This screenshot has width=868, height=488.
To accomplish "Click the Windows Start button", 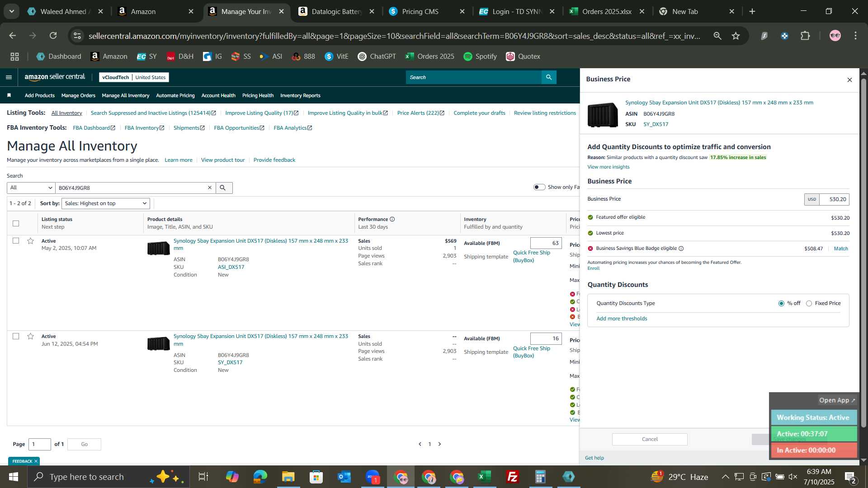I will [14, 477].
